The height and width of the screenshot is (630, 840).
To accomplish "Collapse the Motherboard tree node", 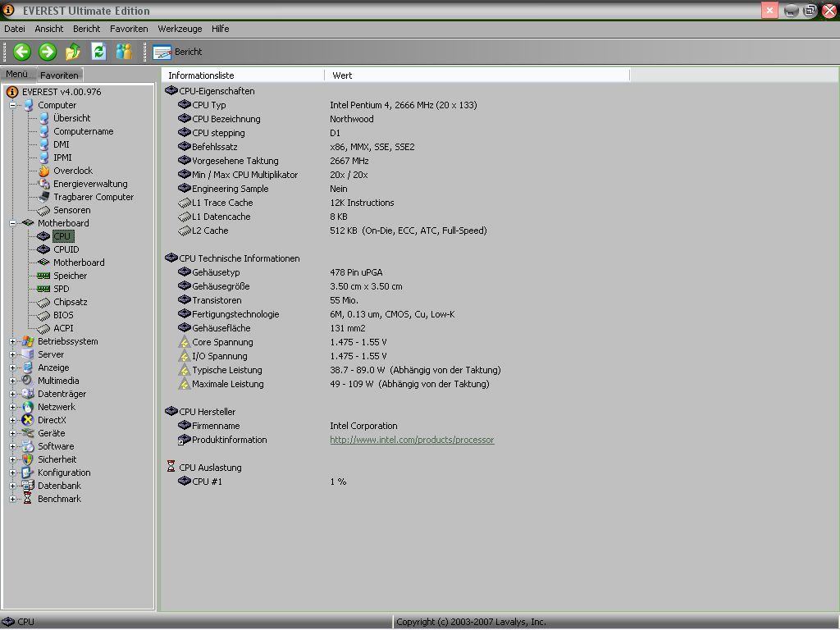I will (x=12, y=223).
